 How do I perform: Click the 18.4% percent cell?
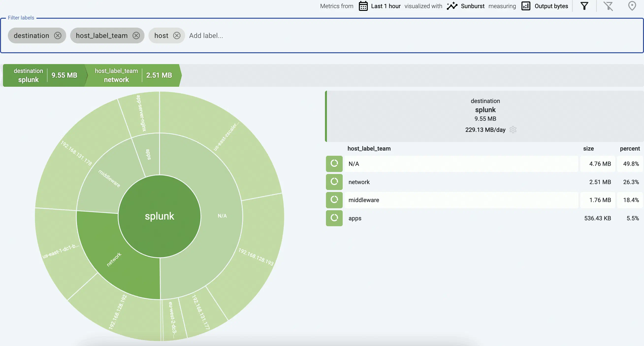[629, 200]
